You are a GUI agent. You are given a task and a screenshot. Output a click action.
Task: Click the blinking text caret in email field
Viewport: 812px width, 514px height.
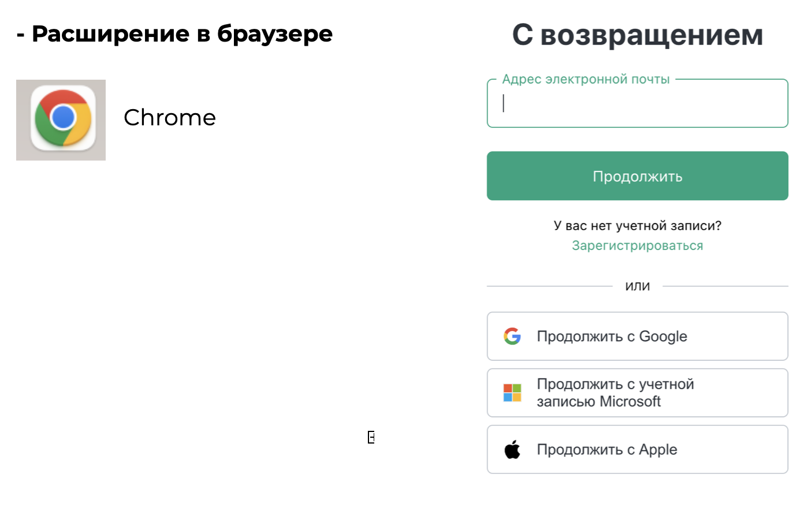(x=504, y=103)
